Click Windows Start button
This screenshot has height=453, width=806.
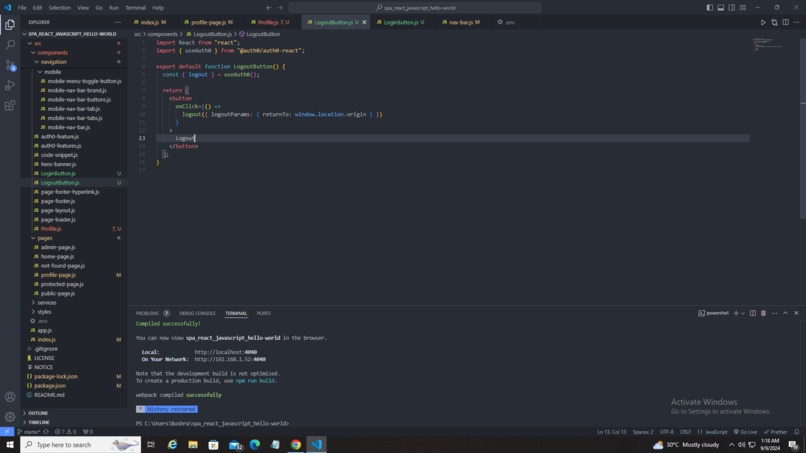coord(10,445)
